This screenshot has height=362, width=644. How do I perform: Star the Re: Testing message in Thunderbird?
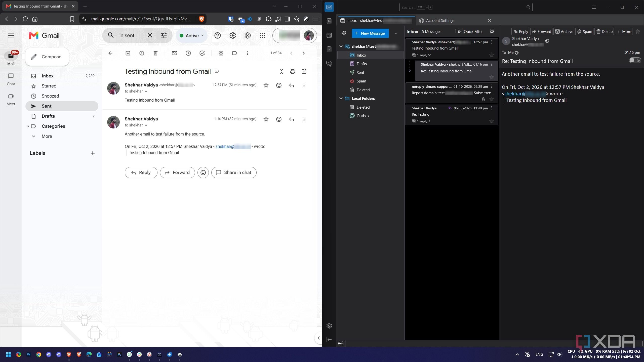[491, 121]
